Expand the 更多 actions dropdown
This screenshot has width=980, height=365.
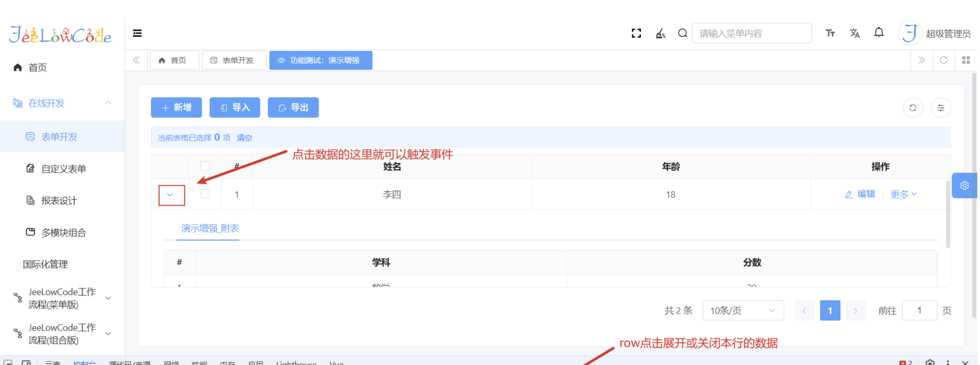(x=903, y=194)
